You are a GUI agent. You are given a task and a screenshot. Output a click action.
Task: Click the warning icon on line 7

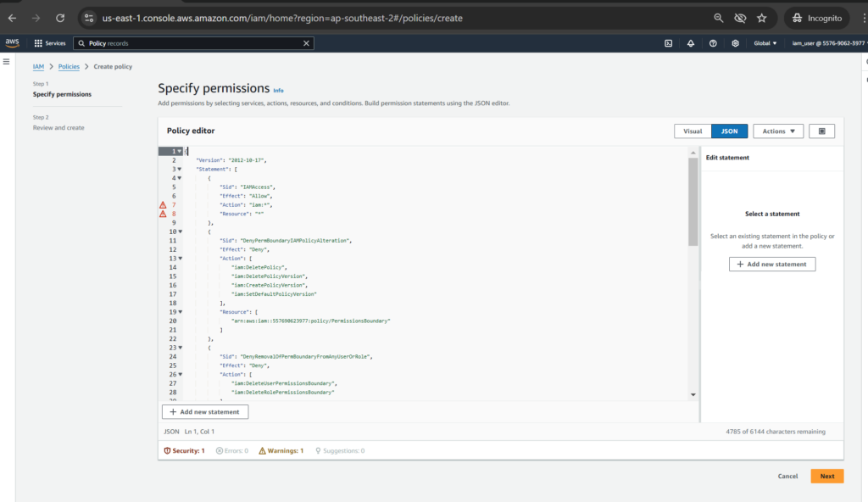pyautogui.click(x=163, y=205)
